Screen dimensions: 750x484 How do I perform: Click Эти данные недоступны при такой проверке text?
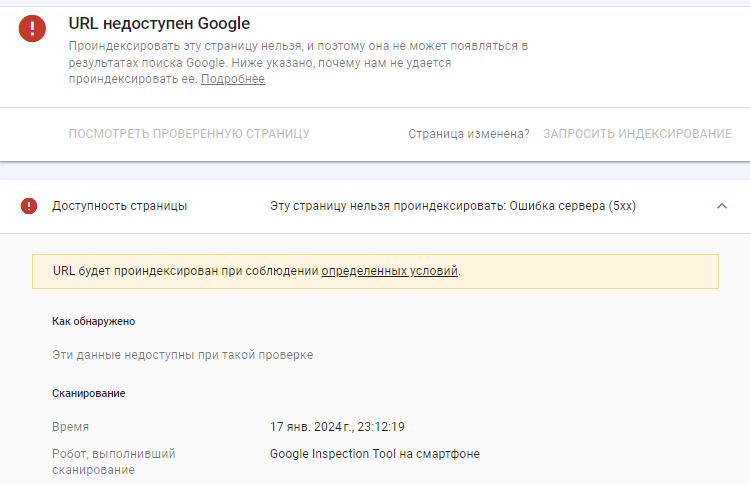pos(183,355)
